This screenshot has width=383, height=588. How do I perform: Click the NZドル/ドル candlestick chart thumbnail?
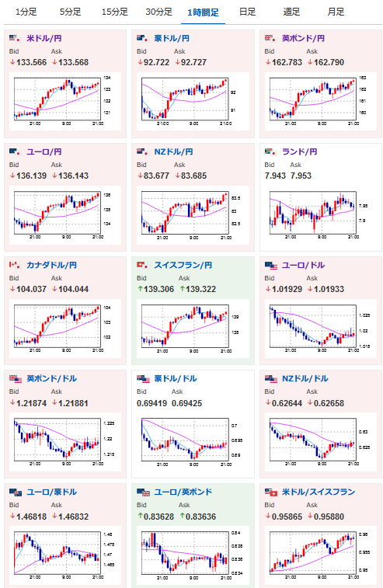(x=321, y=442)
